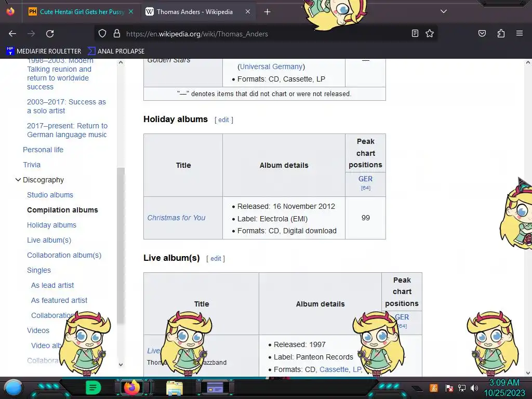Click 'Released: 16 November 2012' text

[x=286, y=206]
